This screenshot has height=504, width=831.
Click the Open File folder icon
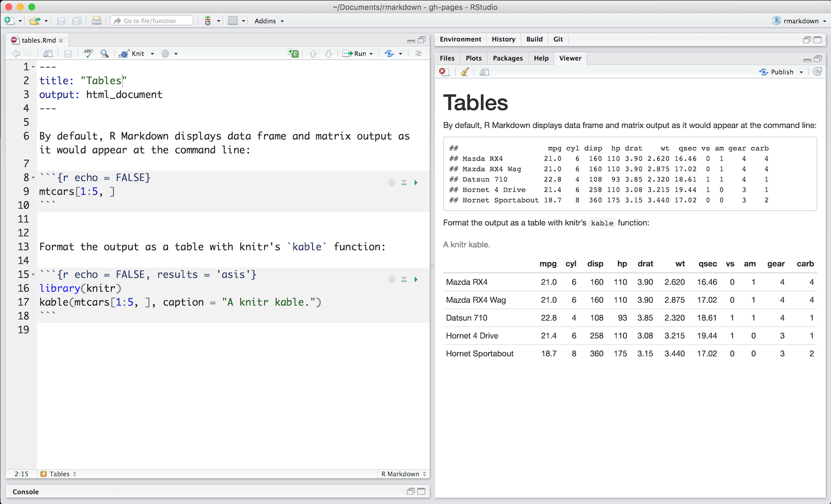(x=35, y=21)
